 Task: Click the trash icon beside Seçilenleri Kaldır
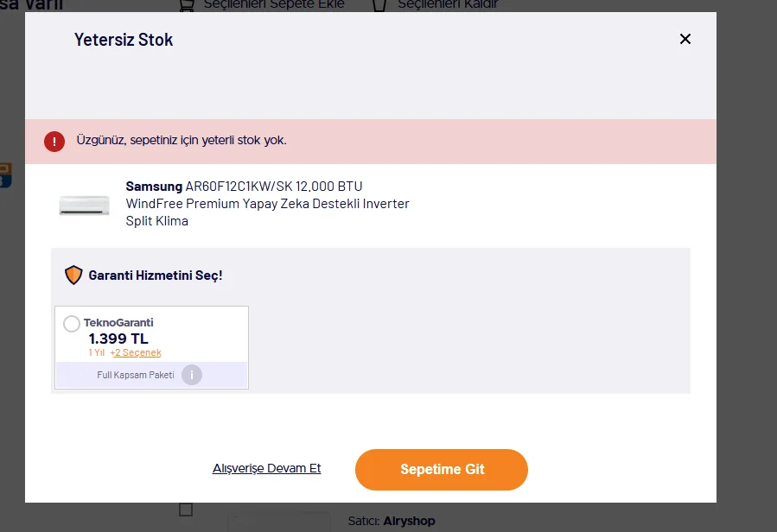point(379,5)
